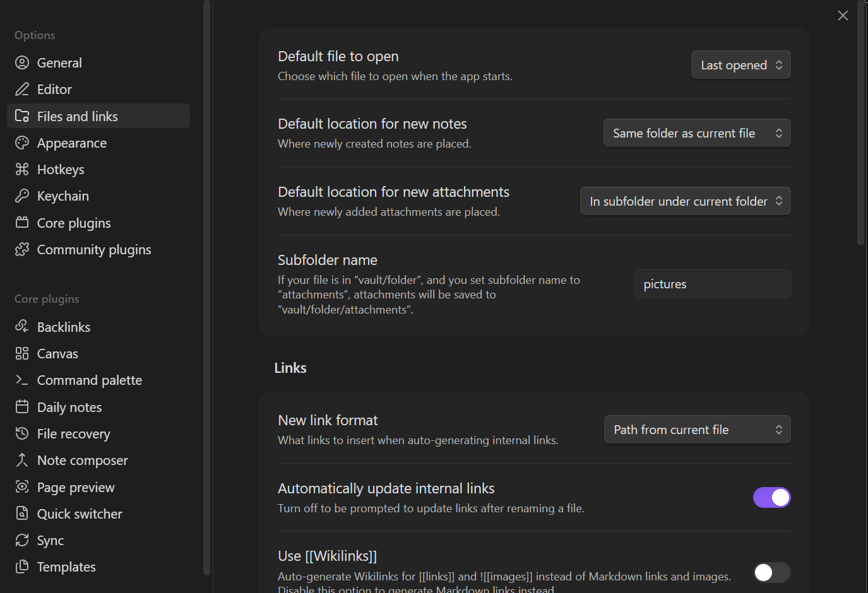Open Templates plugin settings
The image size is (868, 593).
98,567
